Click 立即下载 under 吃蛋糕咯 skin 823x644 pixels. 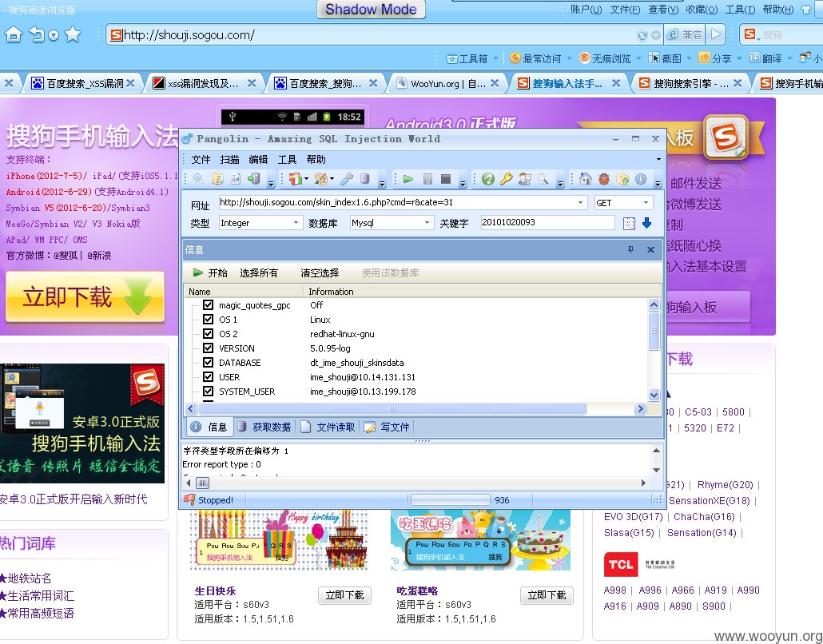click(547, 595)
